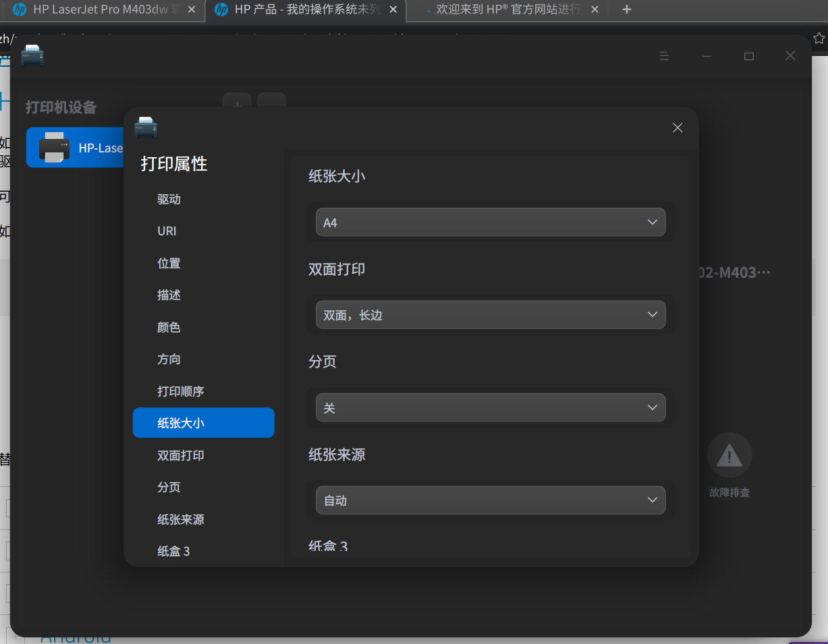Click the printer icon in the 打印属性 dialog header
This screenshot has height=644, width=828.
pos(146,127)
